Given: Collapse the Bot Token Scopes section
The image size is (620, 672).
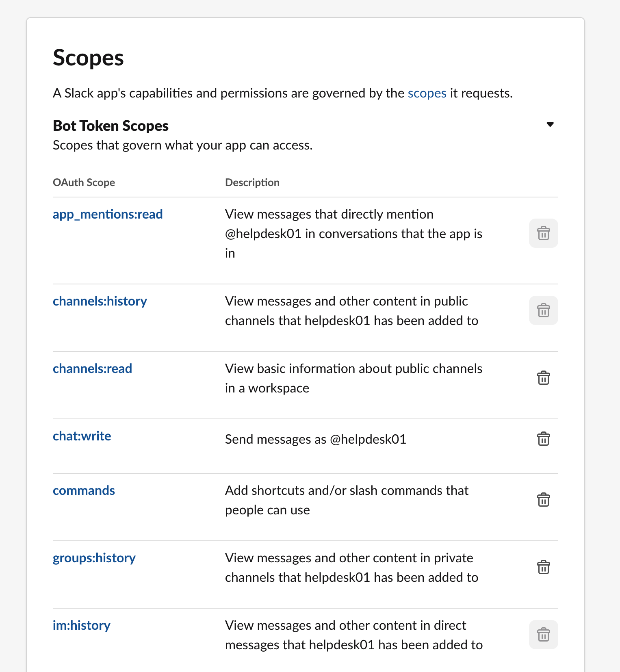Looking at the screenshot, I should click(x=550, y=124).
